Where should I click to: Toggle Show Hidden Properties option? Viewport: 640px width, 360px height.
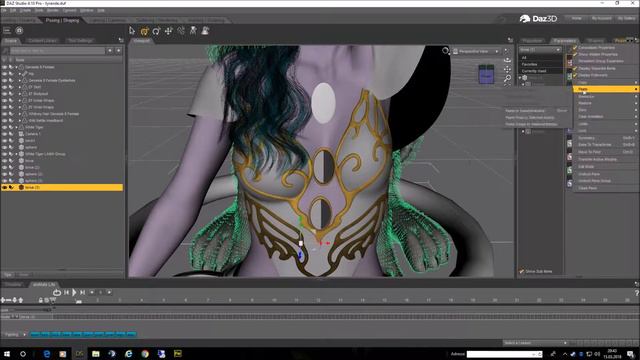pyautogui.click(x=598, y=54)
